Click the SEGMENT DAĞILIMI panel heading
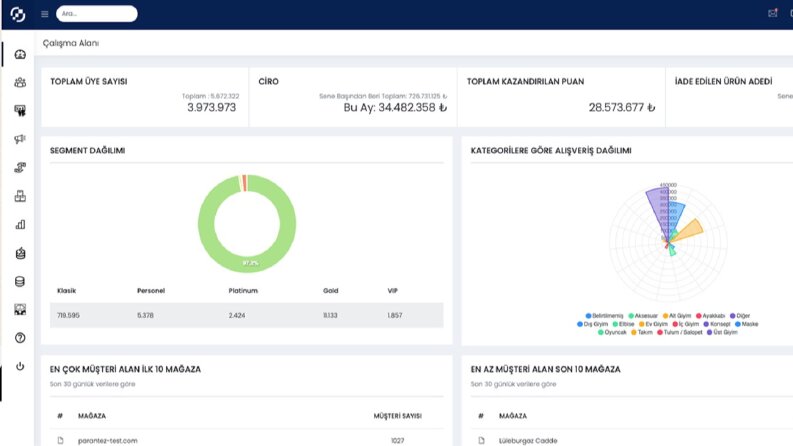 (x=87, y=151)
